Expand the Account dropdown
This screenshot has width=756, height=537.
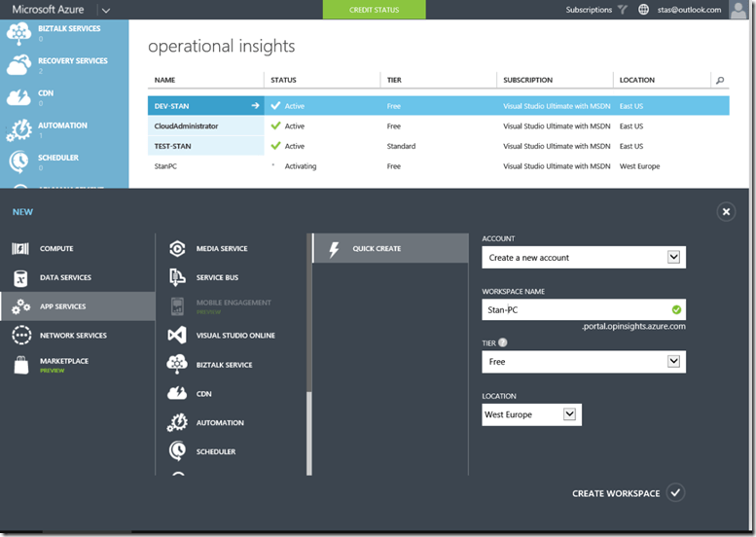click(x=672, y=258)
